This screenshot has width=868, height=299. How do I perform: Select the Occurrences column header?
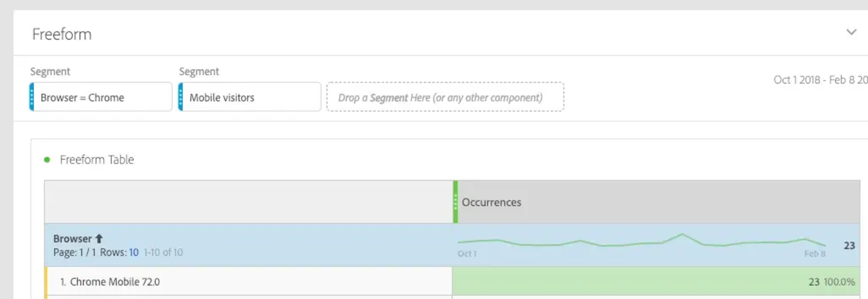(491, 202)
